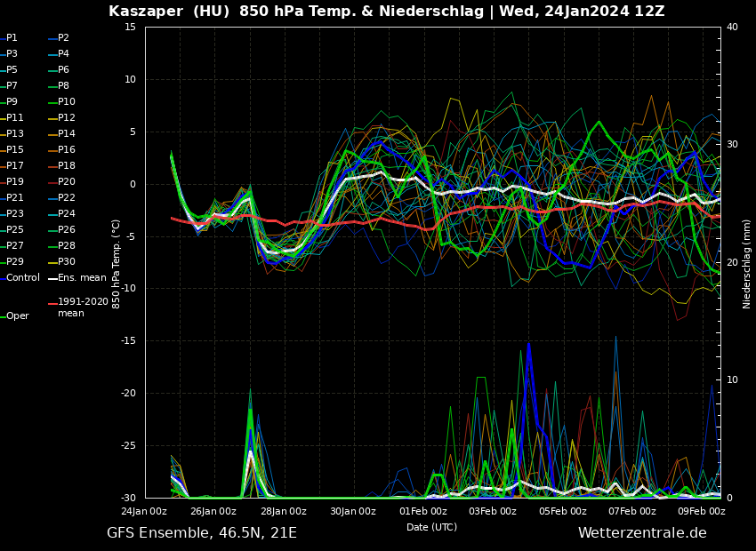Select the Ens. mean legend entry
The width and height of the screenshot is (756, 551).
pyautogui.click(x=82, y=278)
